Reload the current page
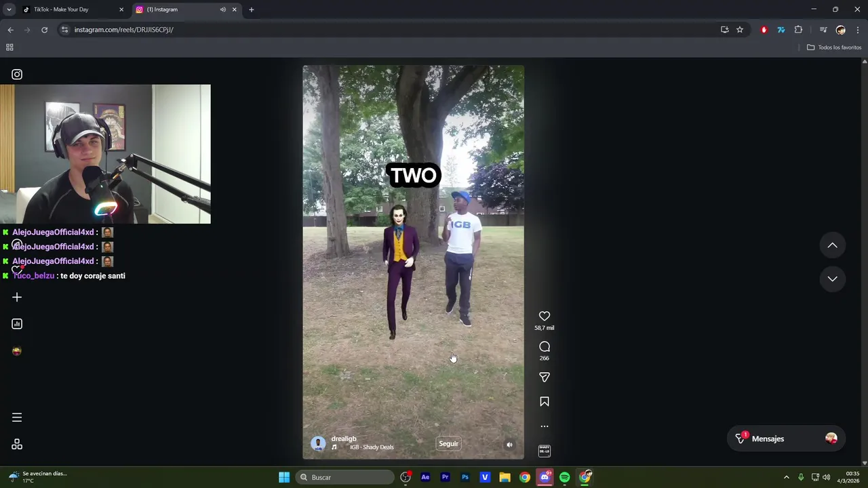Viewport: 868px width, 488px height. 44,30
